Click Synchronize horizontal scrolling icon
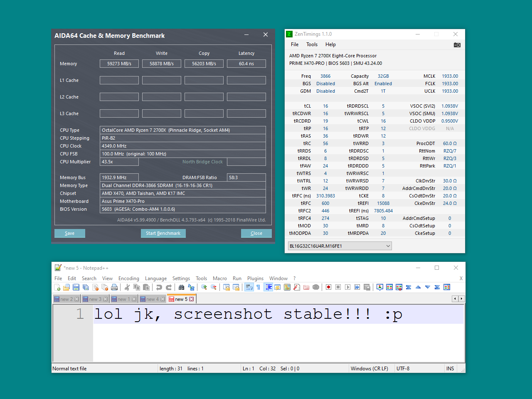 236,287
